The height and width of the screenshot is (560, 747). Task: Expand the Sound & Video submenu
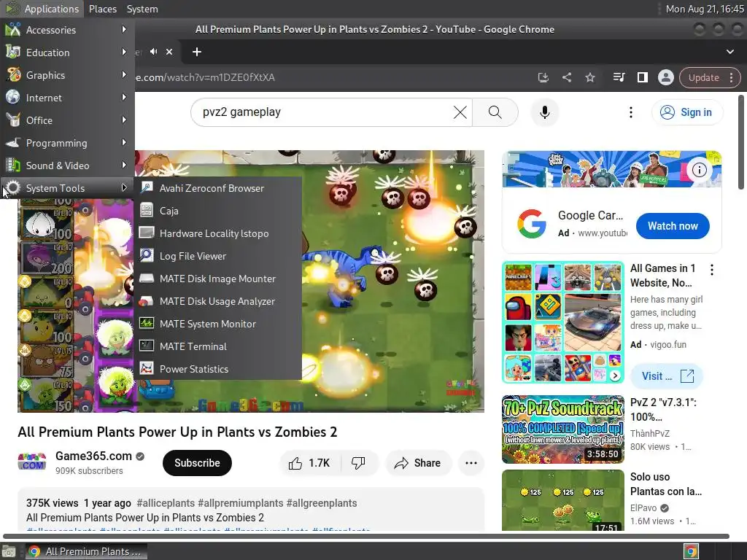(x=67, y=166)
